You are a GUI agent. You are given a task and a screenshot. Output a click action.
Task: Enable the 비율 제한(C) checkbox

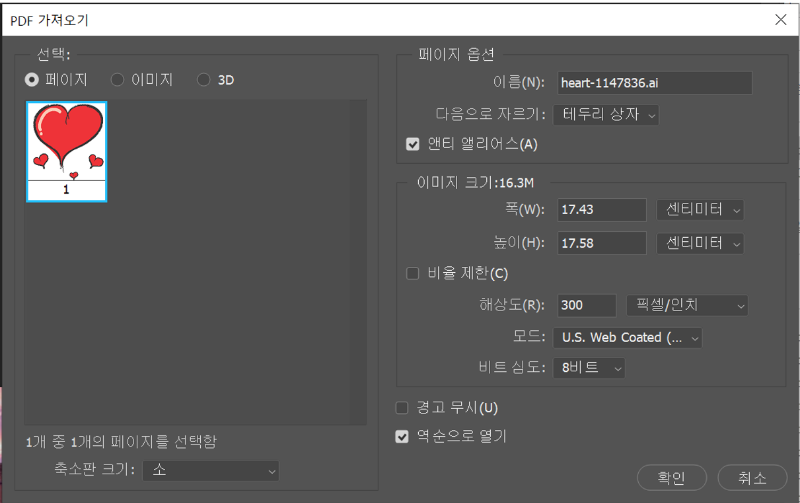[412, 273]
